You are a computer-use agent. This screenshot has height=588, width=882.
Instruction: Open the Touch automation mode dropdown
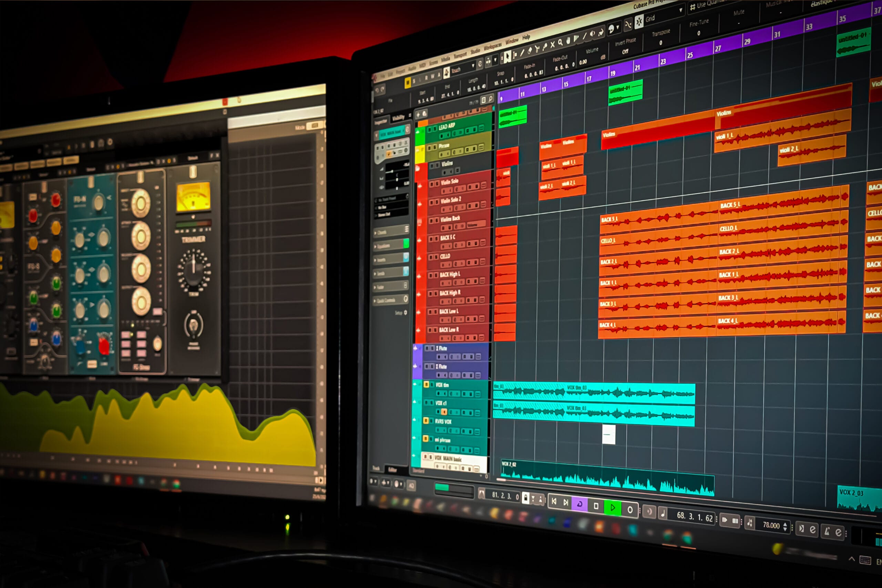pyautogui.click(x=463, y=69)
